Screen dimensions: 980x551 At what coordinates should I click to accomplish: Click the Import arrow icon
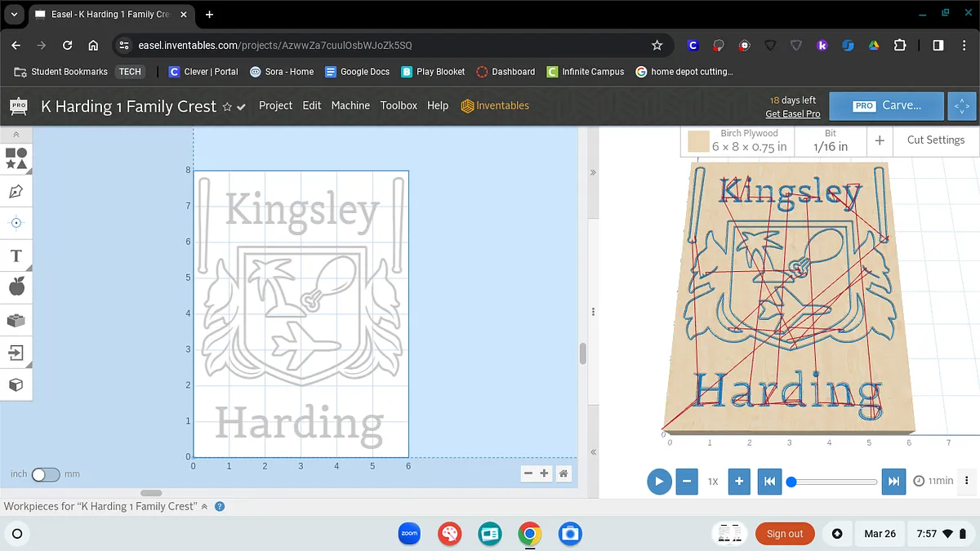[16, 353]
